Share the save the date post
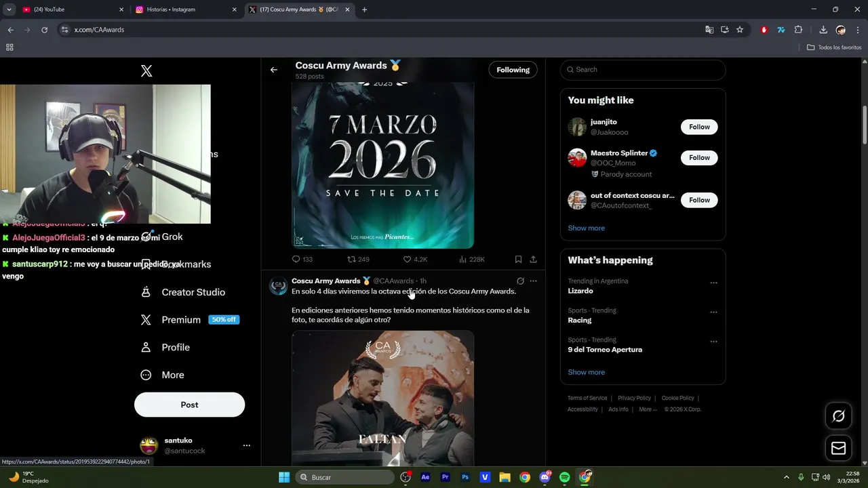This screenshot has width=868, height=488. tap(534, 260)
